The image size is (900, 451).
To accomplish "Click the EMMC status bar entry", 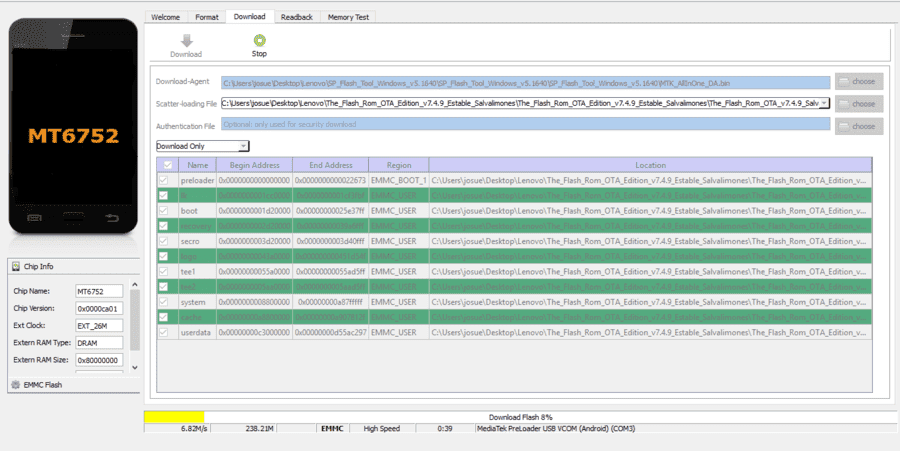I will 332,429.
